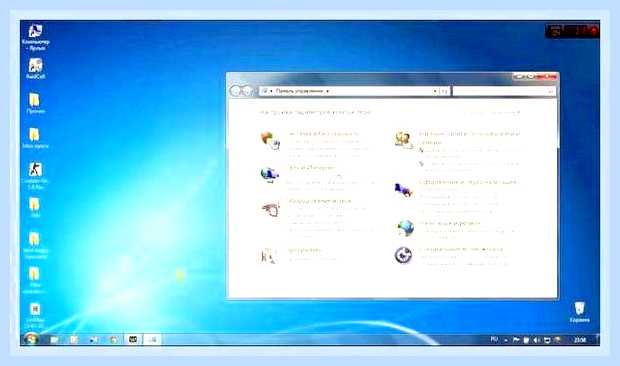620x366 pixels.
Task: Open the Hardware and Sound icon
Action: click(x=271, y=209)
